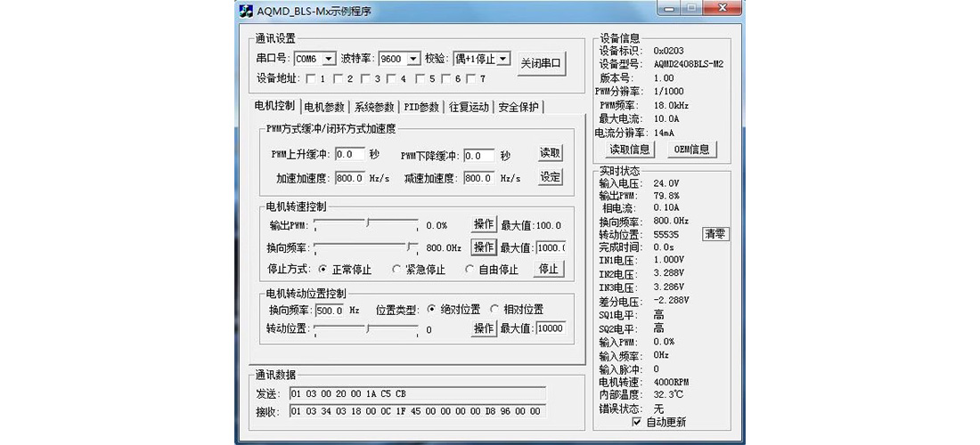Image resolution: width=980 pixels, height=445 pixels.
Task: Click 操作 button in the 输出PWM row
Action: coord(484,224)
